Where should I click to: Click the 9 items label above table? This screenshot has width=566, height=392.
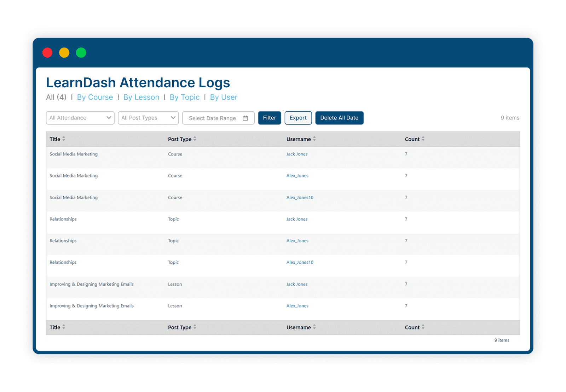click(x=510, y=118)
